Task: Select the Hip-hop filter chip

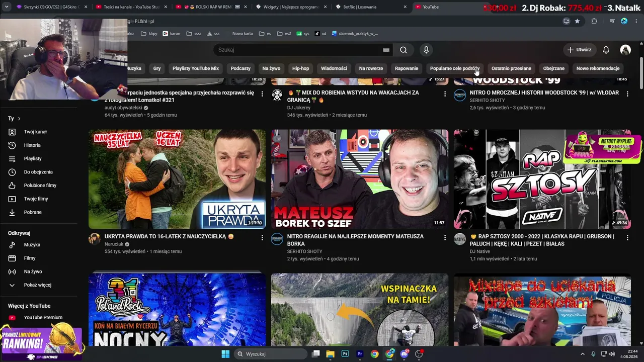Action: click(x=301, y=68)
